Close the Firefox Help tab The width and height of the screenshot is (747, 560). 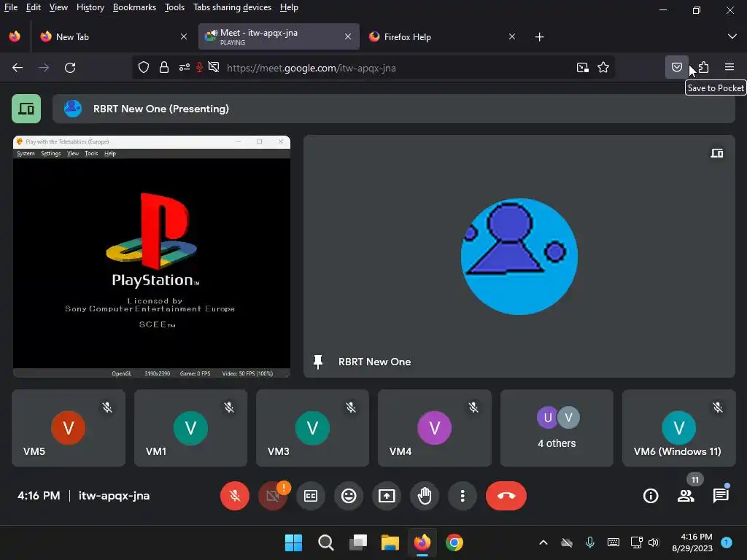tap(511, 36)
